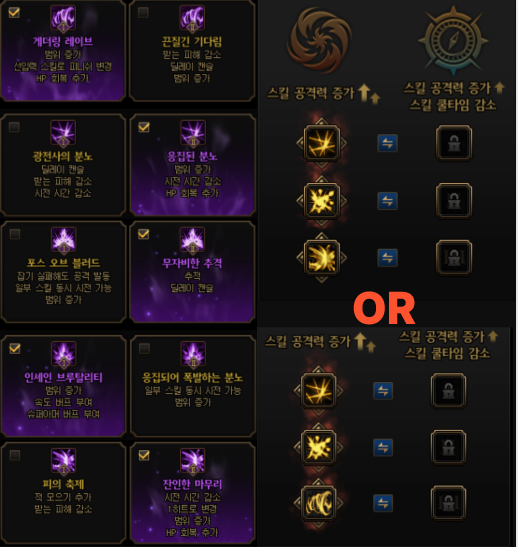Screen dimensions: 518x547
Task: Select the compass emblem icon
Action: pos(453,41)
